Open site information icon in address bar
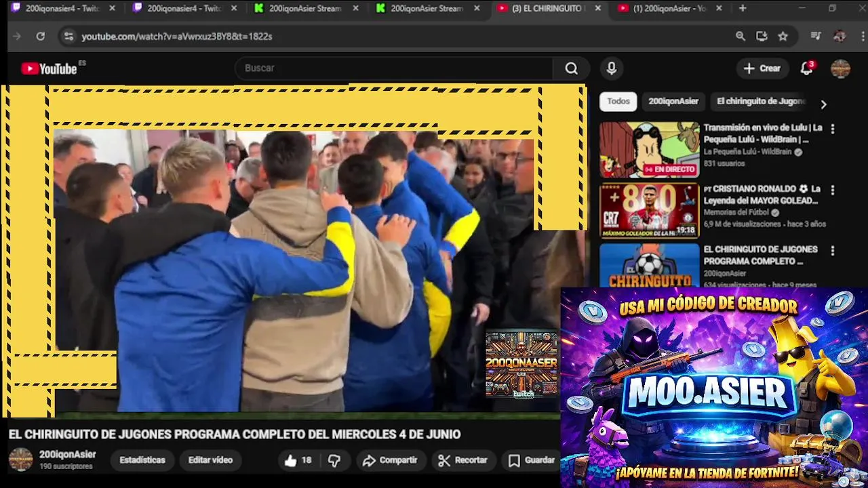The width and height of the screenshot is (868, 488). click(68, 37)
